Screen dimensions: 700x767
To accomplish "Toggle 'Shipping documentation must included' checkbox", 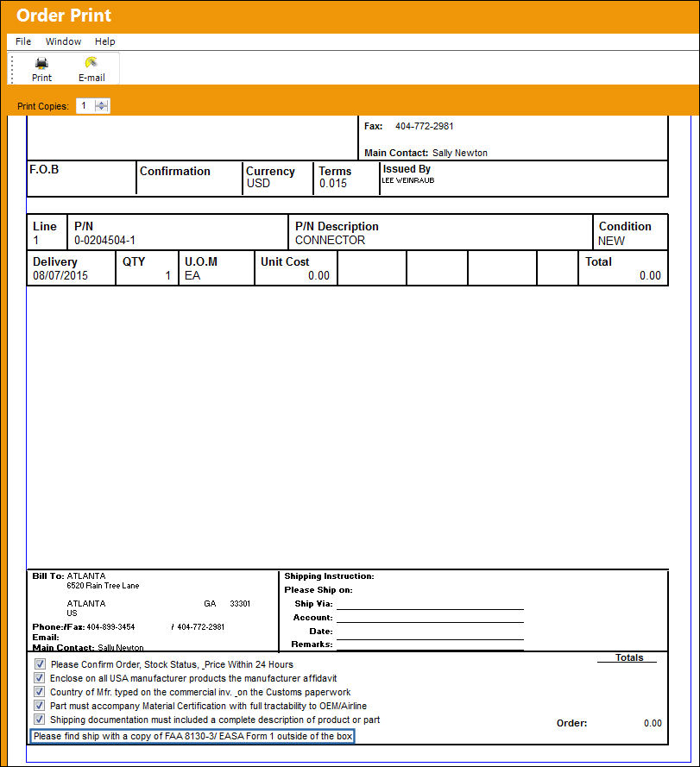I will point(40,719).
